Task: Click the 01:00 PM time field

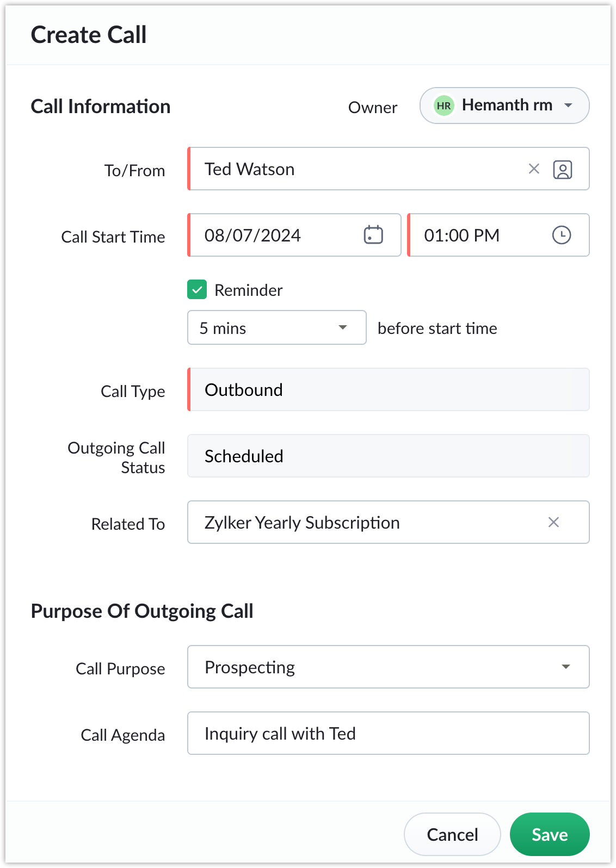Action: click(x=498, y=235)
